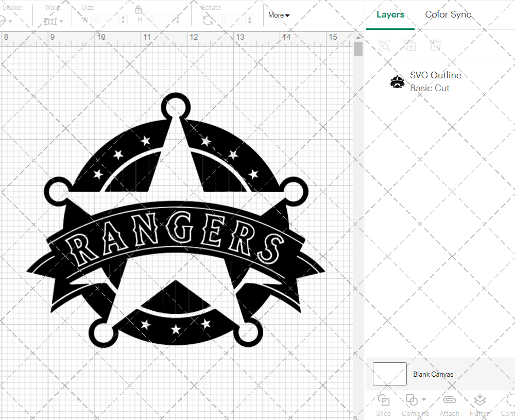The width and height of the screenshot is (515, 420).
Task: Open the Combine dropdown arrow
Action: point(424,399)
